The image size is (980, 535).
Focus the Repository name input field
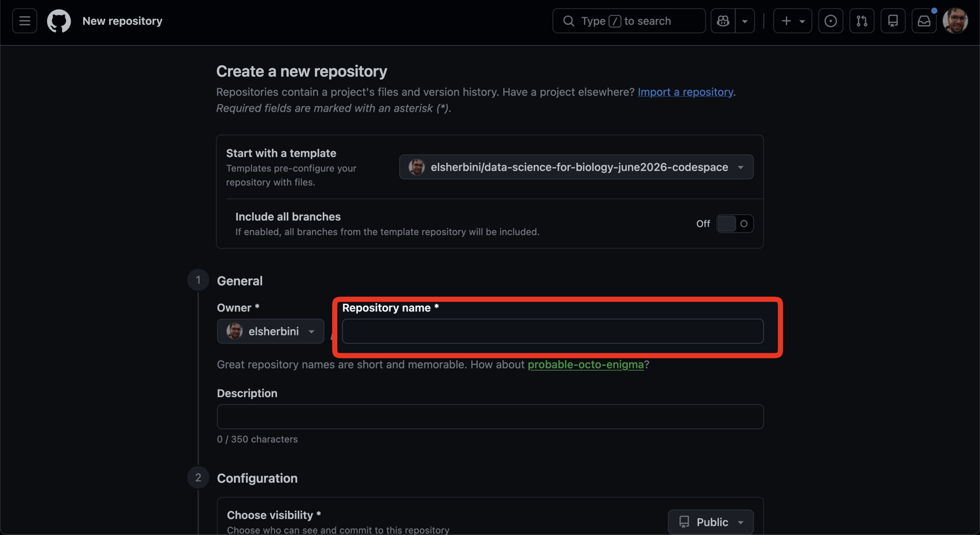553,331
